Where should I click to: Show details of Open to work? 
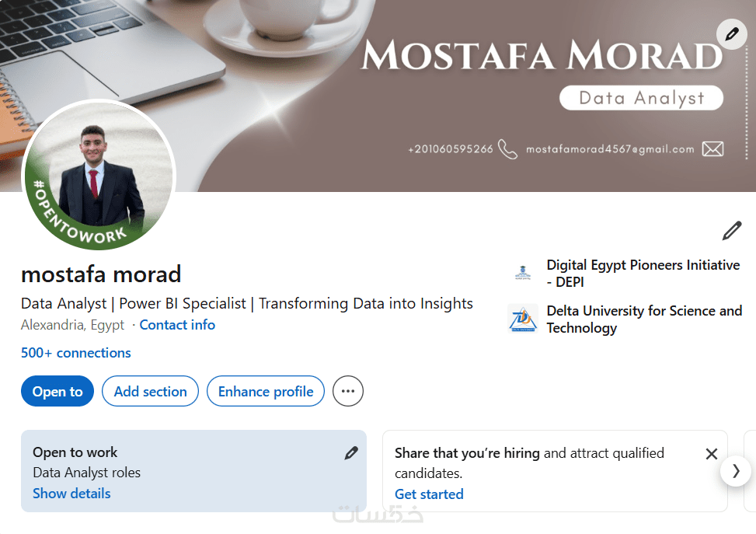(71, 494)
